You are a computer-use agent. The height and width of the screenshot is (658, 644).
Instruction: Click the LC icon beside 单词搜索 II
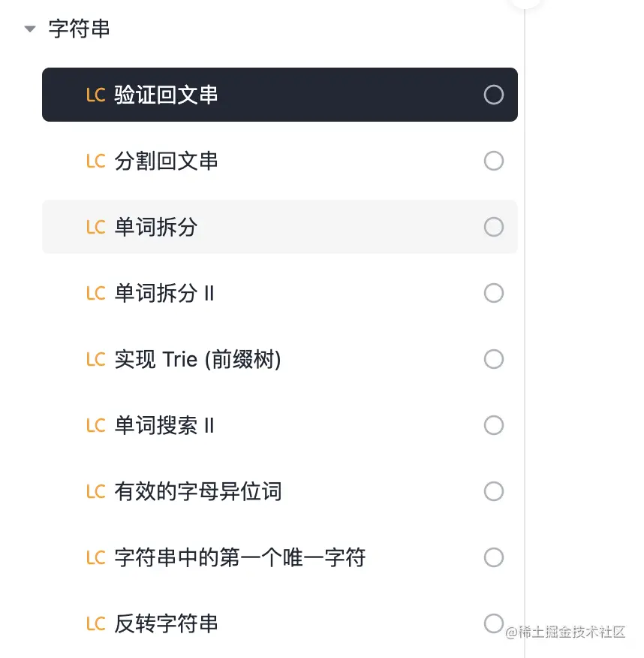[95, 426]
